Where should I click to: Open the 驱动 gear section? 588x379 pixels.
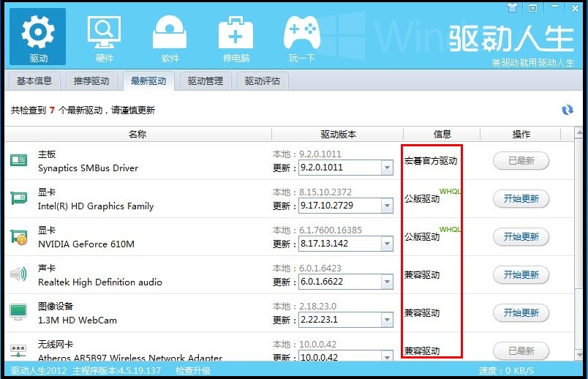click(37, 37)
